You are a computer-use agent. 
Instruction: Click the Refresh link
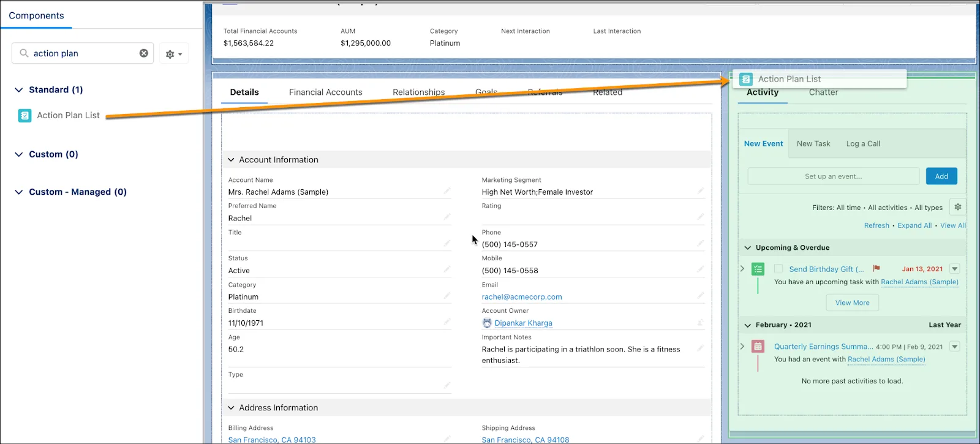click(876, 225)
